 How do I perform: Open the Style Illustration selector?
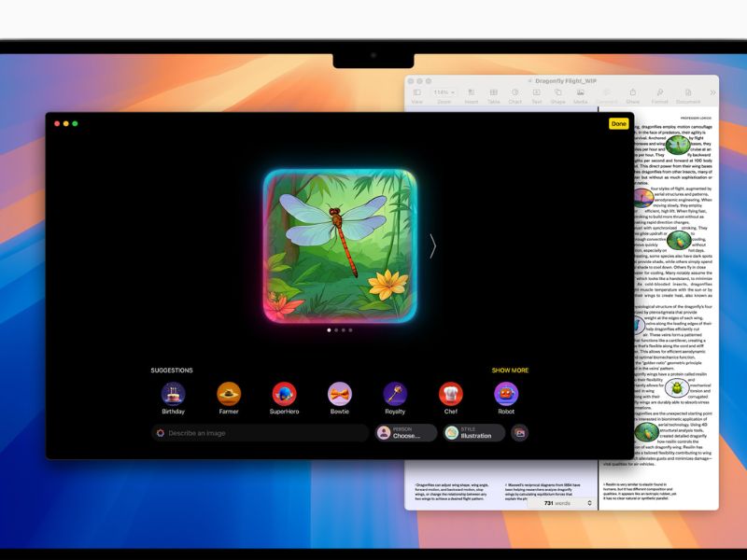(474, 433)
